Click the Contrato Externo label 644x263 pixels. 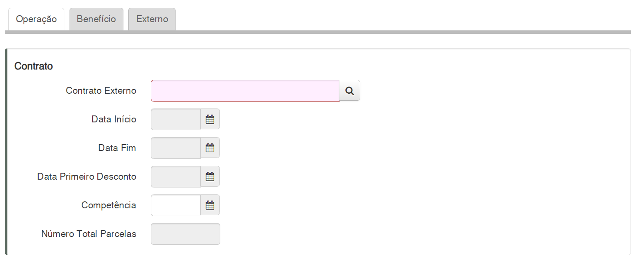101,91
